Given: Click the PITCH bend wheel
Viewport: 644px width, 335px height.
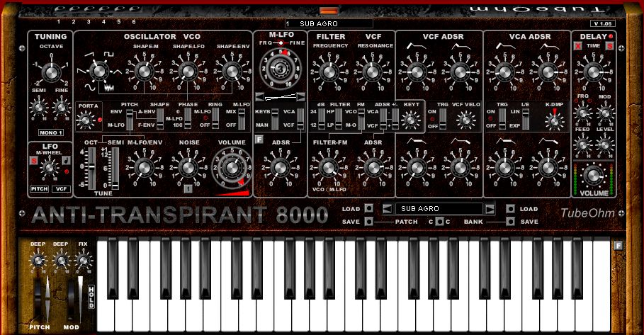Looking at the screenshot, I should click(x=38, y=300).
